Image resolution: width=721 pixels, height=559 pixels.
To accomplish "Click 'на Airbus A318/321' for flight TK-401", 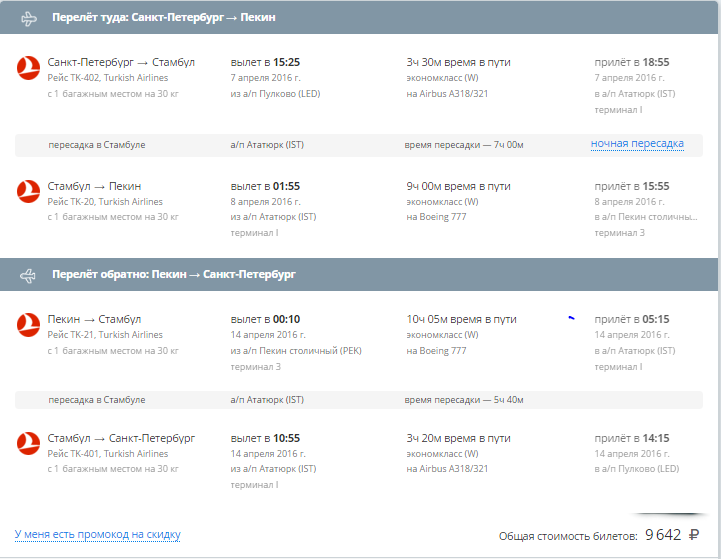I will click(447, 469).
